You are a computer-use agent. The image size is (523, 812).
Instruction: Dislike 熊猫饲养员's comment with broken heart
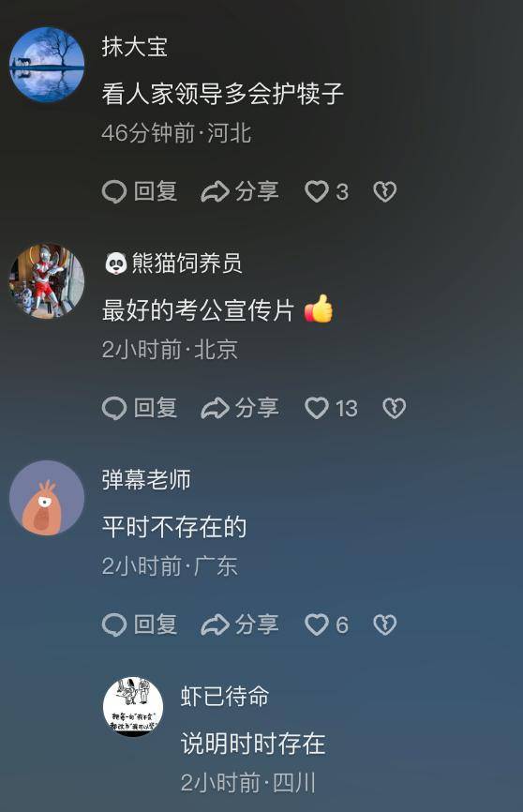click(x=394, y=408)
